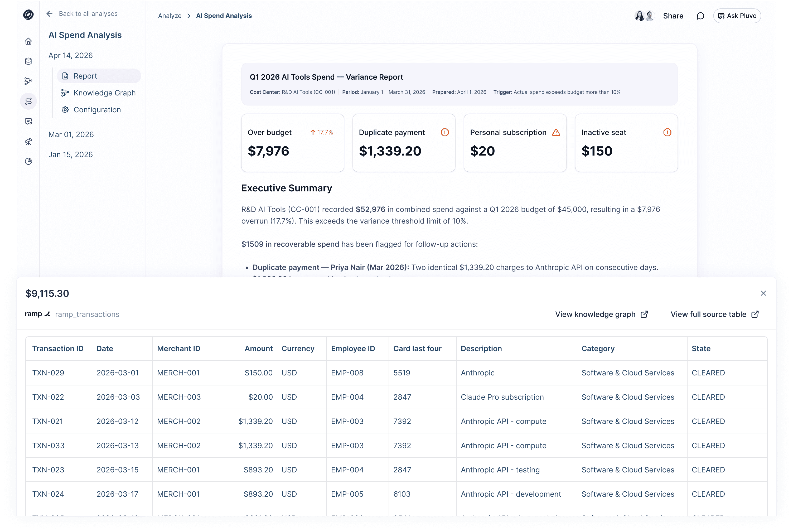
Task: Open the Inactive seat $150 card
Action: pos(626,143)
